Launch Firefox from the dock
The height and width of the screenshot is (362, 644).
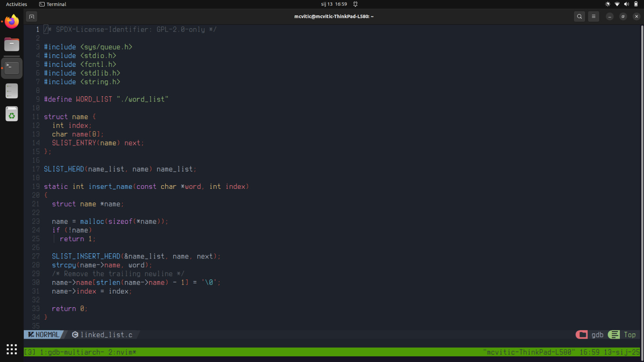[12, 21]
